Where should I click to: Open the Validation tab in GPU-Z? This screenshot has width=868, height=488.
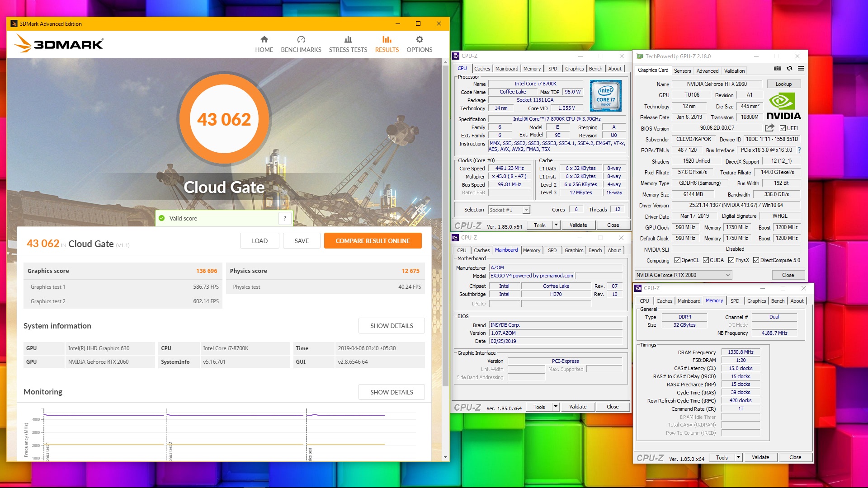(734, 71)
